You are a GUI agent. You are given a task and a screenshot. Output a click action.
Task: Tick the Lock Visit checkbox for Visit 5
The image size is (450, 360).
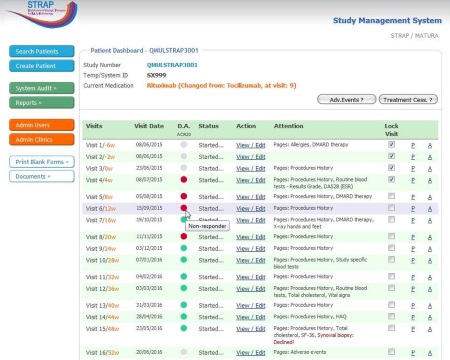click(x=392, y=196)
